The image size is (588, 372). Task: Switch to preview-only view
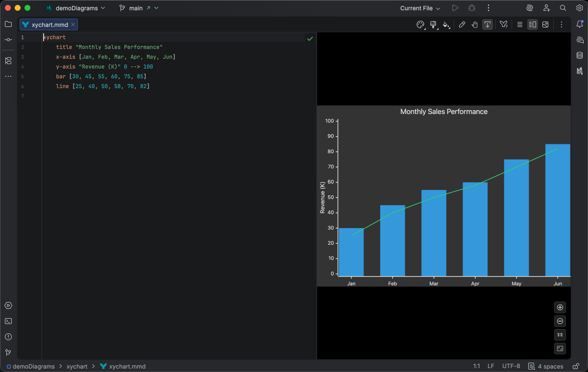point(545,24)
